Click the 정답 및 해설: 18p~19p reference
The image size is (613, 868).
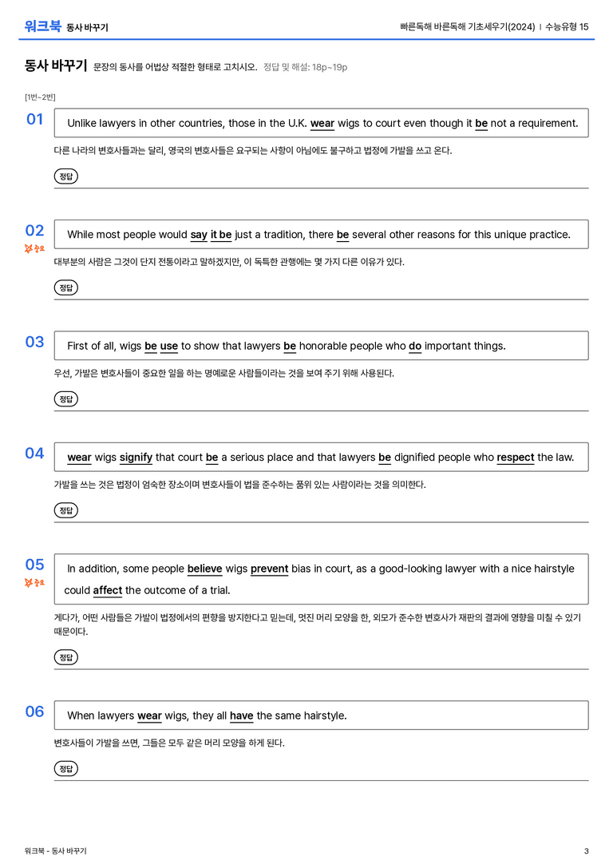[306, 67]
